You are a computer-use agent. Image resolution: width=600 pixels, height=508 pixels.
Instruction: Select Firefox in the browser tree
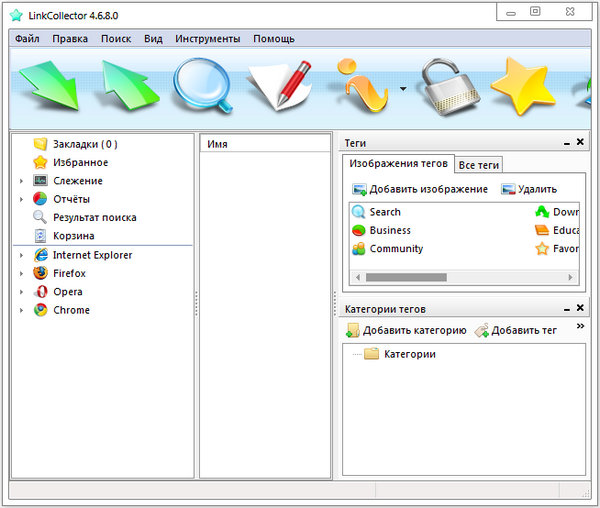69,273
